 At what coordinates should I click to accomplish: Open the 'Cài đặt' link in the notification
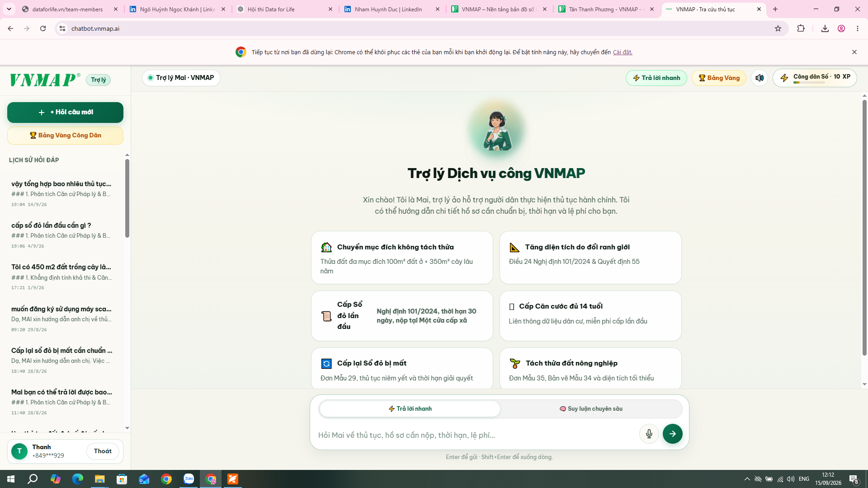click(622, 52)
